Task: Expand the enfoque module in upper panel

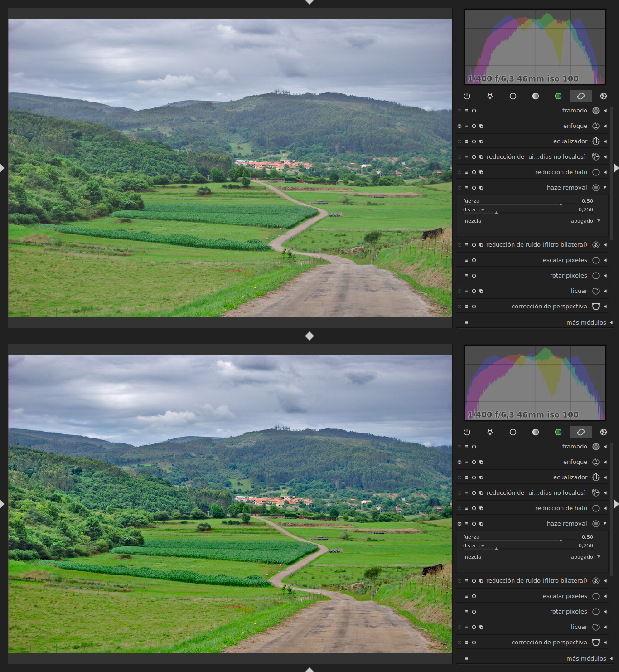Action: click(605, 126)
